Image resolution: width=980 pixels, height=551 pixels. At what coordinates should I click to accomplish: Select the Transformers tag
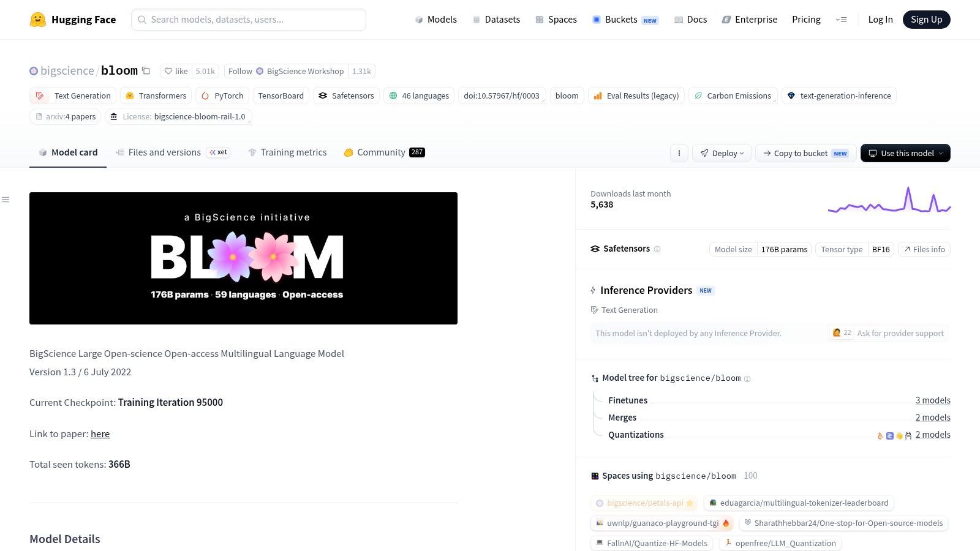point(156,96)
